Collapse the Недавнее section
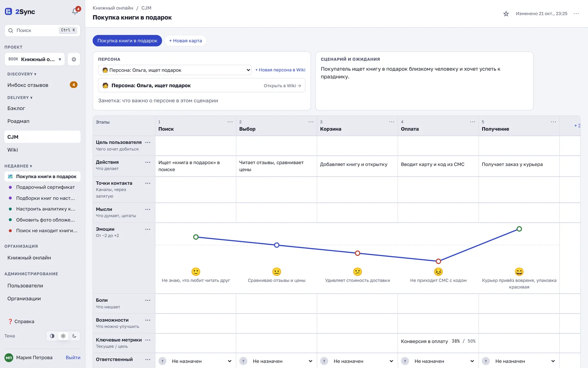The image size is (588, 368). pos(18,166)
